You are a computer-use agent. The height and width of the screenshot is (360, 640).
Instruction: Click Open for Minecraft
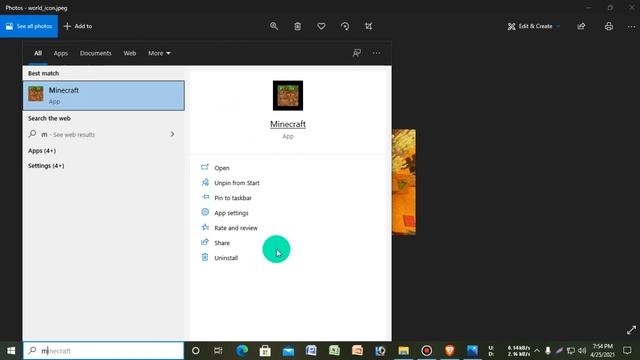point(222,168)
